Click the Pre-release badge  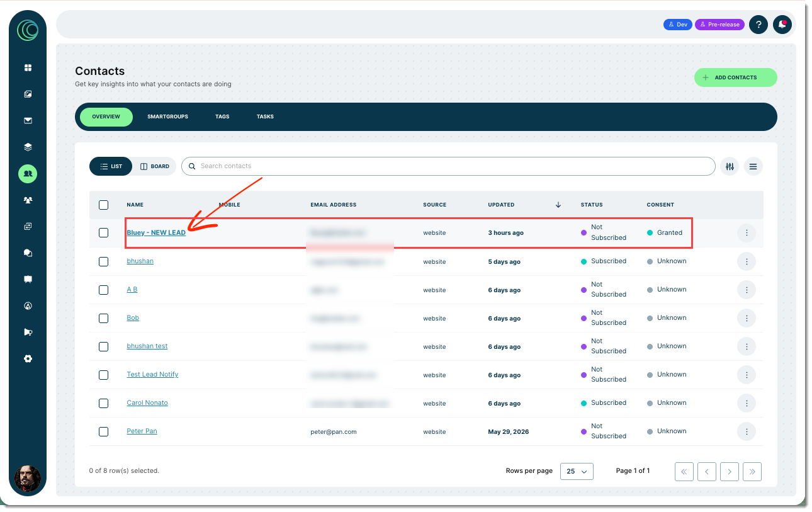pyautogui.click(x=719, y=25)
